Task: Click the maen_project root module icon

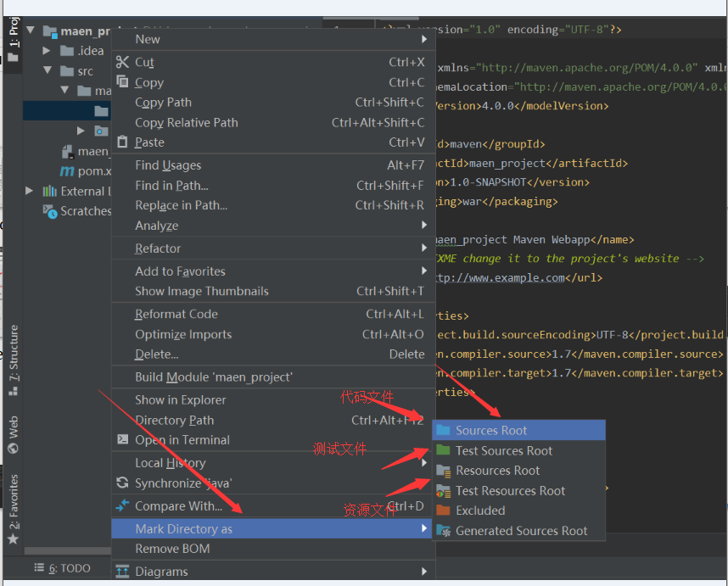Action: 50,31
